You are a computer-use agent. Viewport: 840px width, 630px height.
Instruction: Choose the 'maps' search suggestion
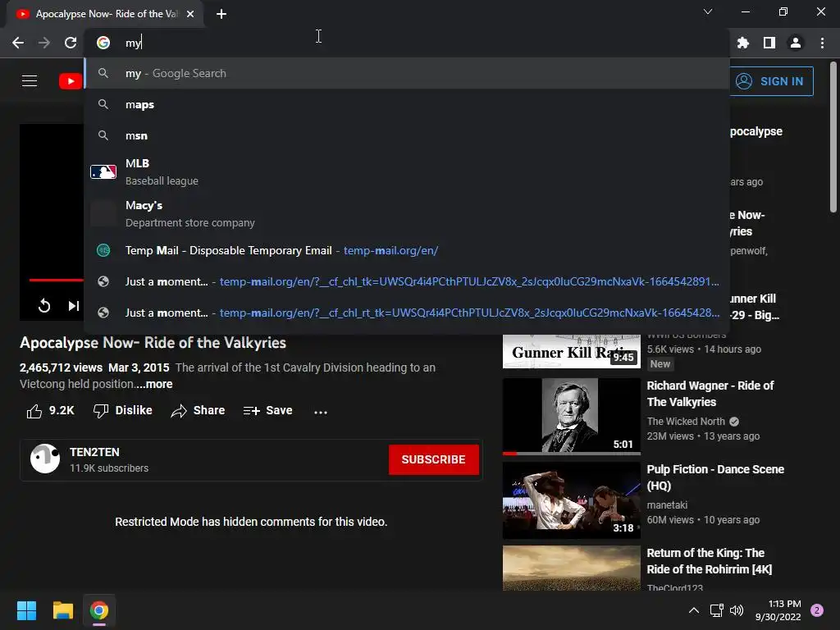pyautogui.click(x=407, y=104)
